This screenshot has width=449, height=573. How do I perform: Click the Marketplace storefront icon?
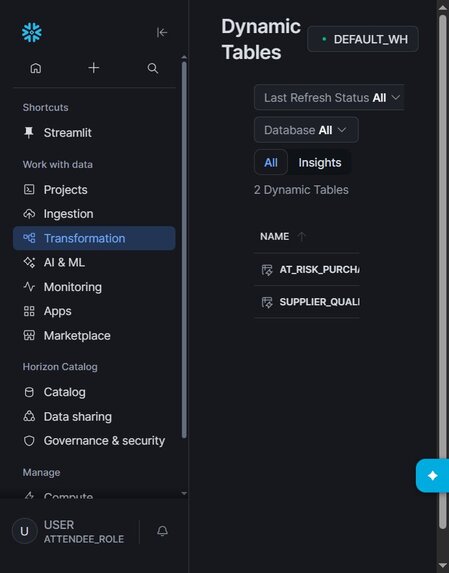(29, 335)
